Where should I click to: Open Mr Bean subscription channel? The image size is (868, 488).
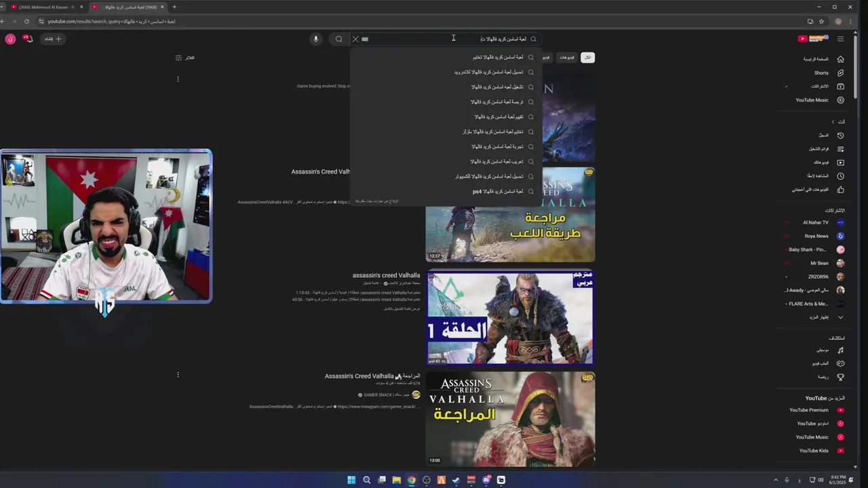[x=819, y=263]
